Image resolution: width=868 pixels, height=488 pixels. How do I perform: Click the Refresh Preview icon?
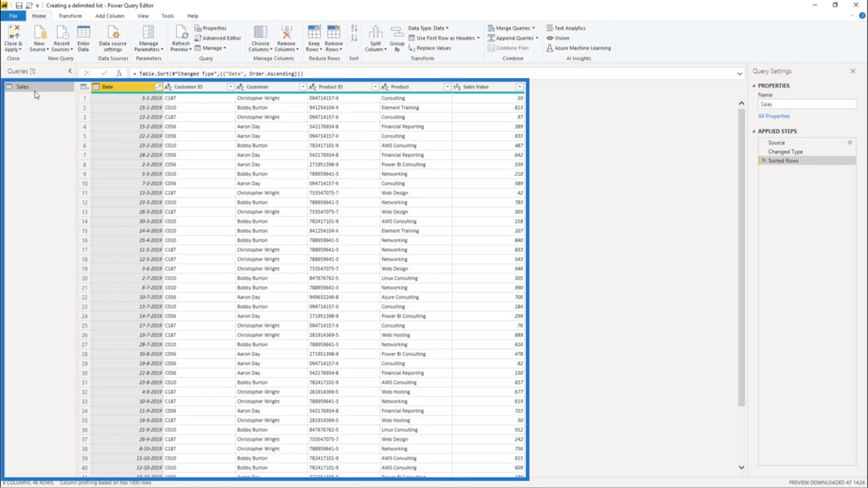click(181, 33)
